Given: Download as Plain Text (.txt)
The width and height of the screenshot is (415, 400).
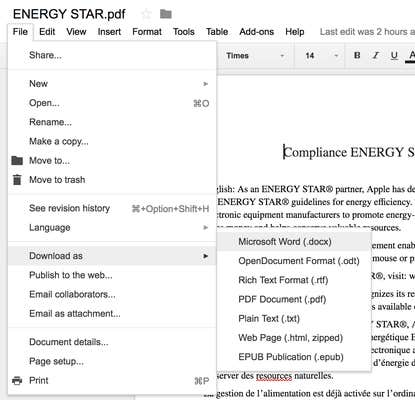Looking at the screenshot, I should pyautogui.click(x=294, y=319).
